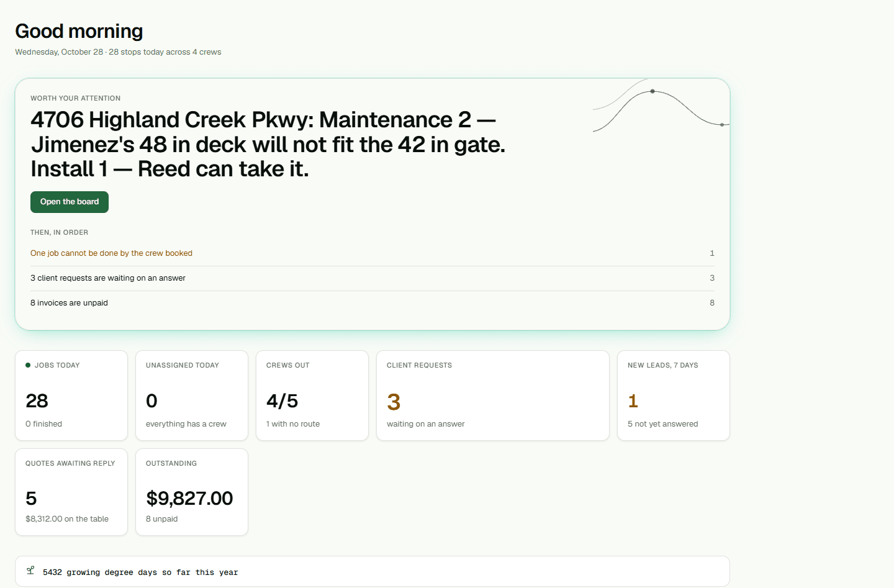Open the Unassigned Today card
Screen dimensions: 894x588
coord(192,396)
